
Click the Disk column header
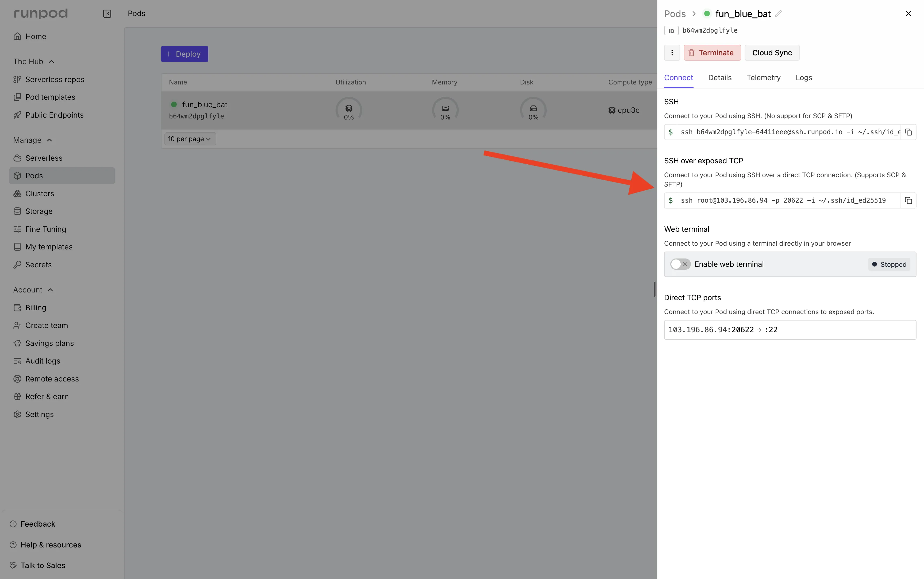click(x=526, y=82)
